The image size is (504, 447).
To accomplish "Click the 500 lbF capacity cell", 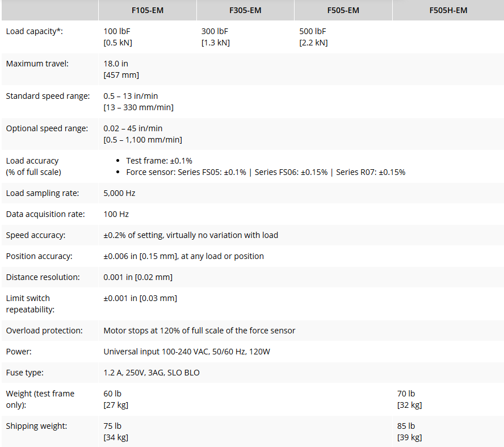I will point(313,37).
